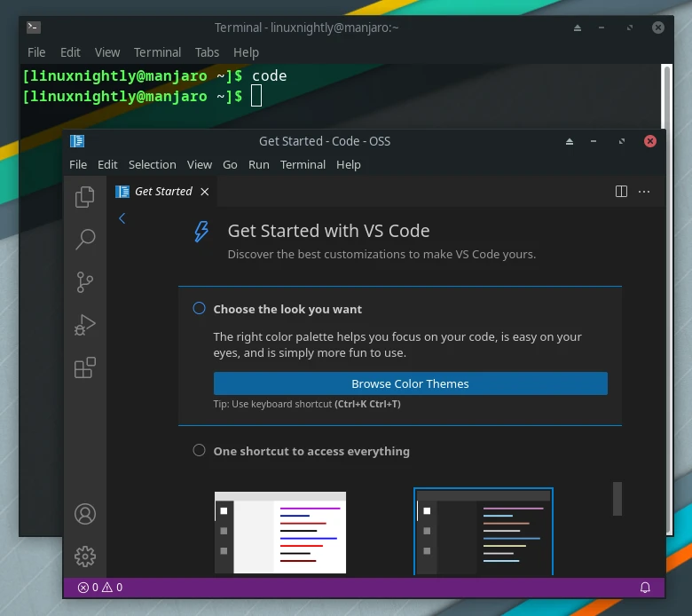692x616 pixels.
Task: Open Terminal menu in Code - OSS
Action: 303,165
